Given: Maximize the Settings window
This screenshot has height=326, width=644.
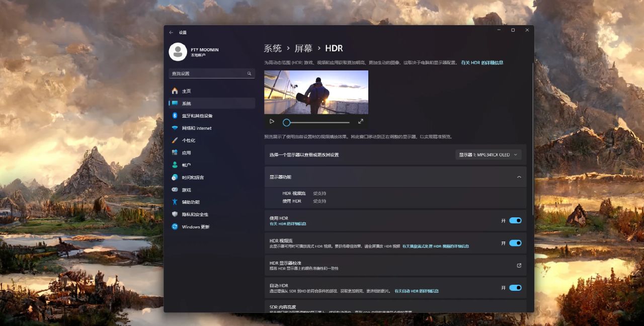Looking at the screenshot, I should click(x=513, y=30).
